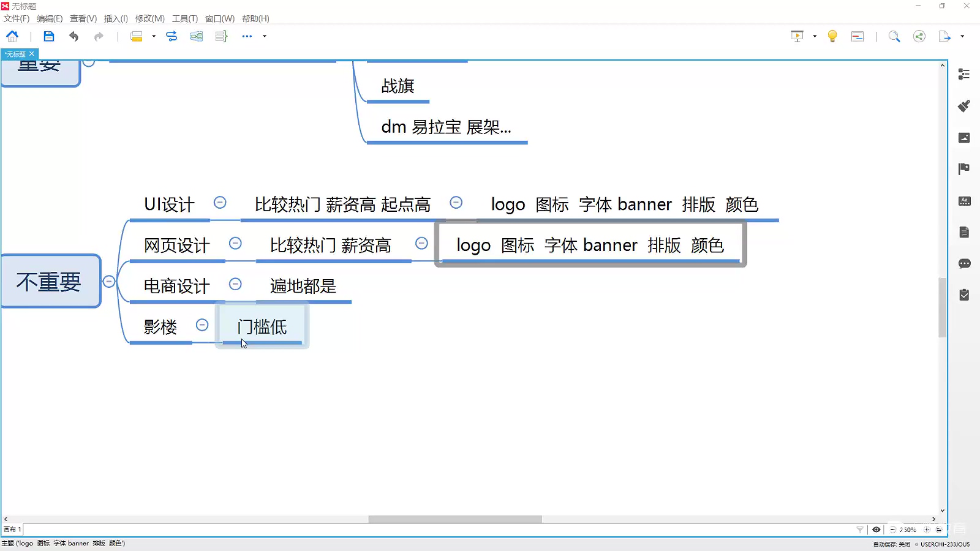Collapse the UI设计 subtopics

click(x=220, y=203)
